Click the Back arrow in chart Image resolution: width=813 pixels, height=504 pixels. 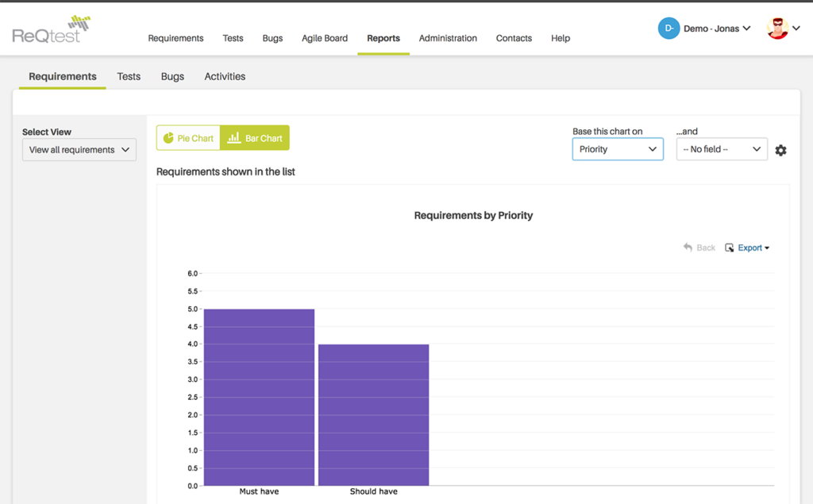tap(699, 248)
